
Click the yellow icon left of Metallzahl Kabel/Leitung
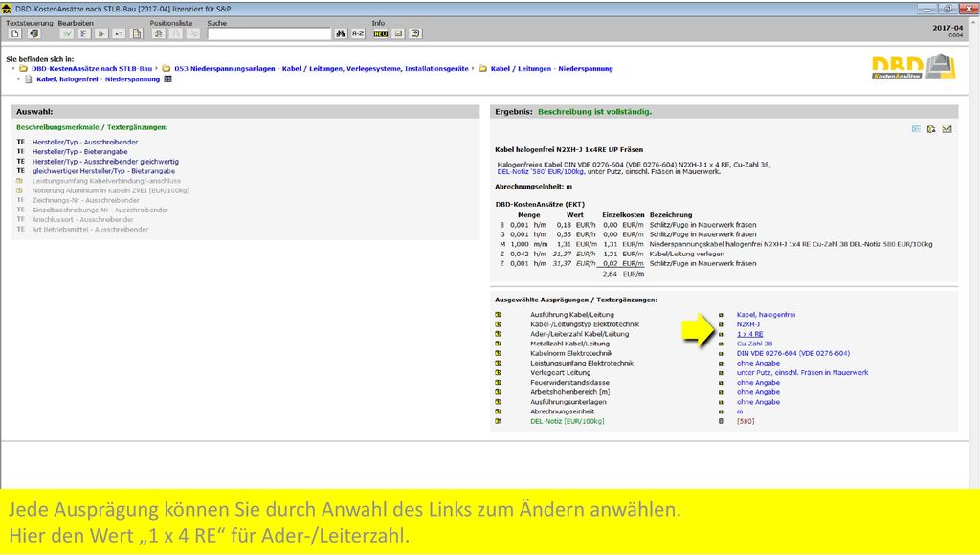pos(498,344)
